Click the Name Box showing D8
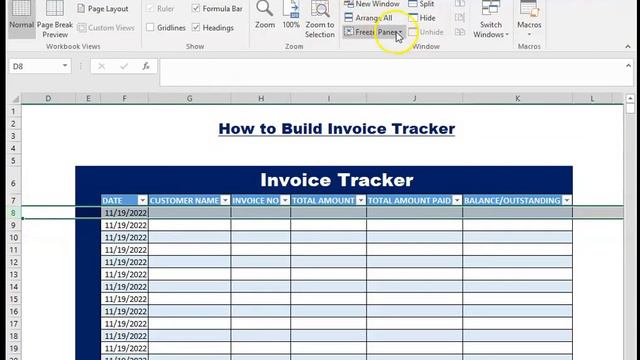This screenshot has height=360, width=640. point(34,66)
